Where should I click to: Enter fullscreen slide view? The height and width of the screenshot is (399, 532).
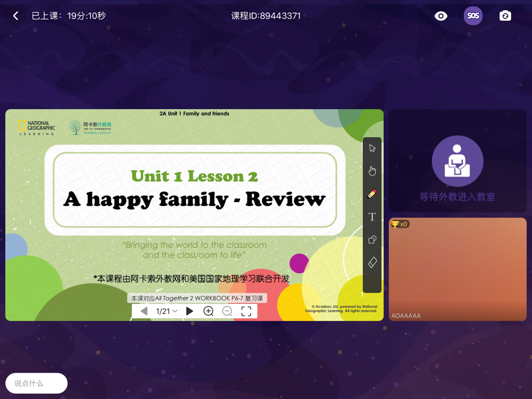(246, 311)
